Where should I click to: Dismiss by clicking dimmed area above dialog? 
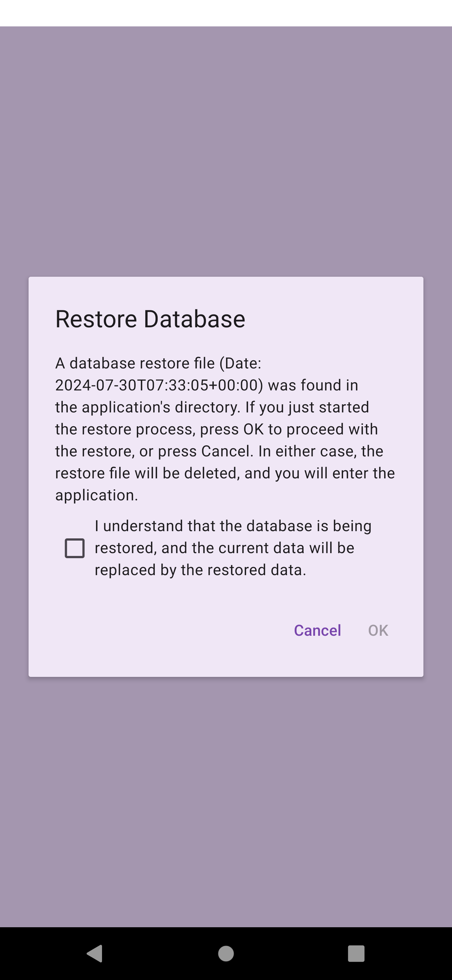click(x=226, y=152)
